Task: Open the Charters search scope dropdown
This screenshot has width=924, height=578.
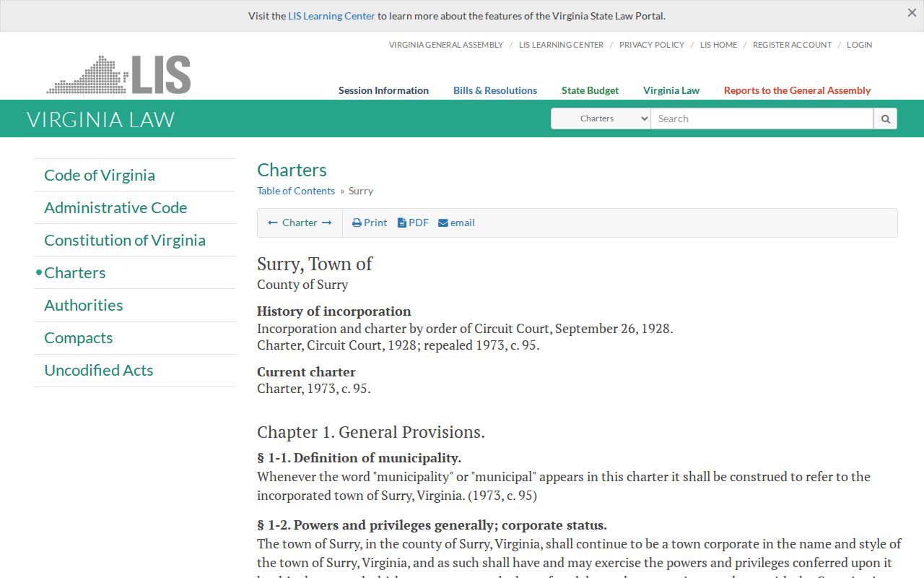Action: (601, 118)
